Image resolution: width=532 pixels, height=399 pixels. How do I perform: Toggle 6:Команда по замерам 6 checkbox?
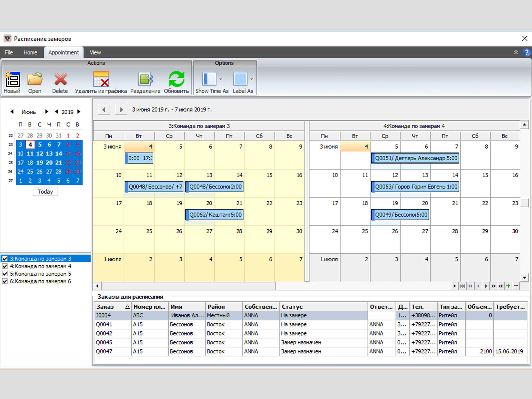[5, 281]
